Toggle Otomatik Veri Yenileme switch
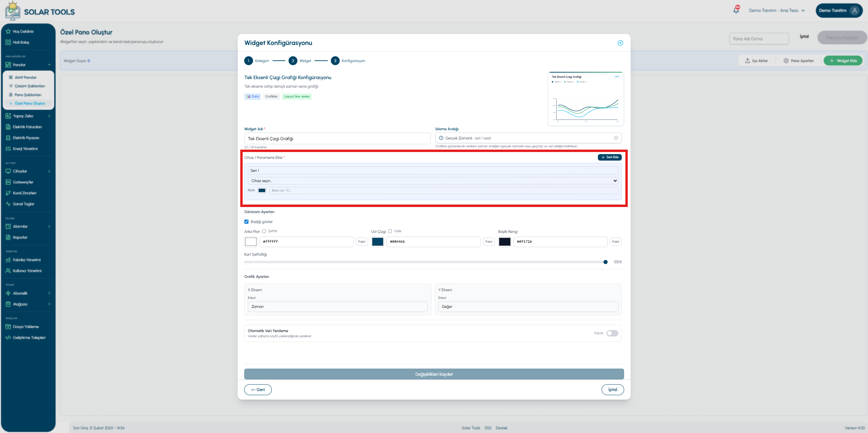Viewport: 868px width, 433px height. (612, 333)
